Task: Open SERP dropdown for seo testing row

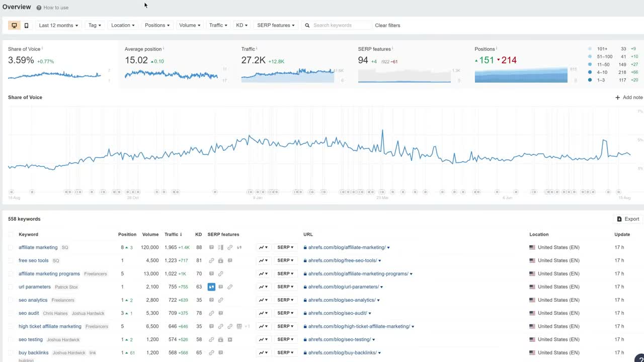Action: tap(286, 339)
